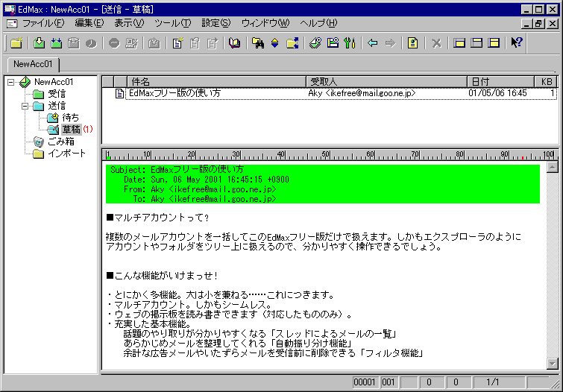Minimize the inner child window
Image resolution: width=563 pixels, height=392 pixels.
(527, 24)
